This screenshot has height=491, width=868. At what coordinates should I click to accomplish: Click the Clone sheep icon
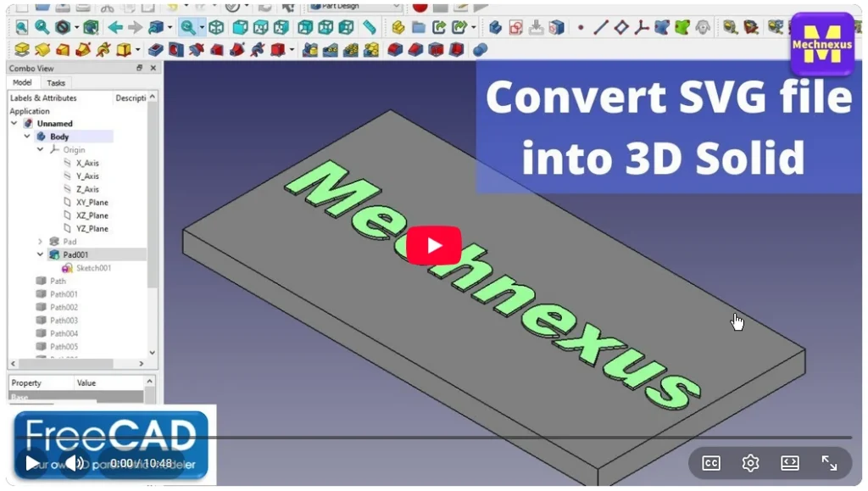[x=703, y=27]
